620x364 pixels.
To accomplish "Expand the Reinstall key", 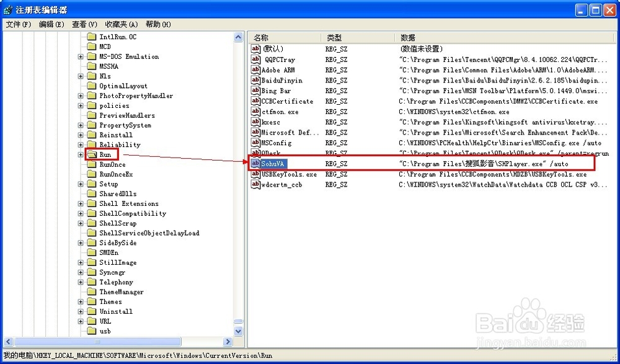I will (x=81, y=135).
